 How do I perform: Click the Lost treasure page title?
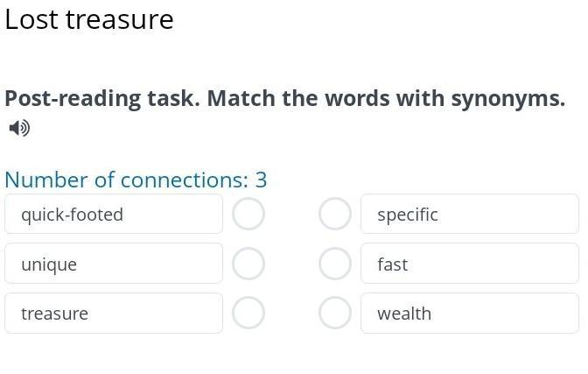(89, 19)
